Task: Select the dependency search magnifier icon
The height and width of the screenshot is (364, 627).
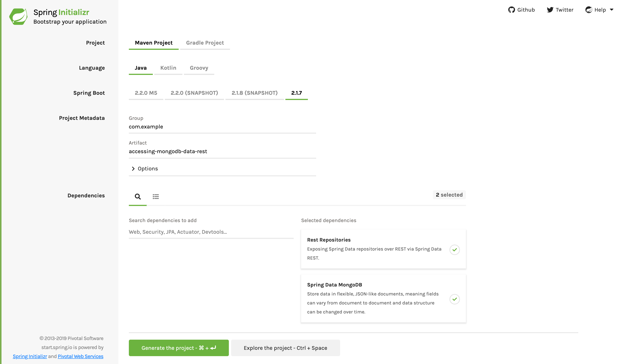Action: click(x=138, y=197)
